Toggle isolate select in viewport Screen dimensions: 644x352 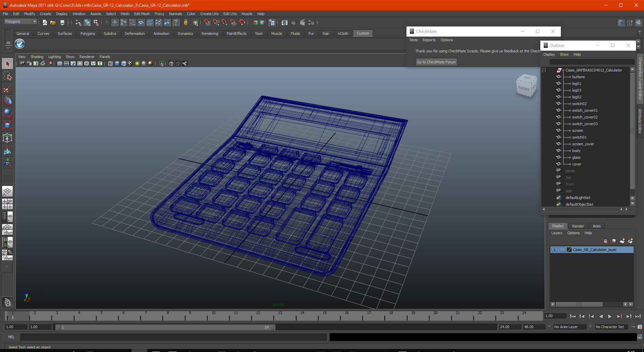point(161,63)
